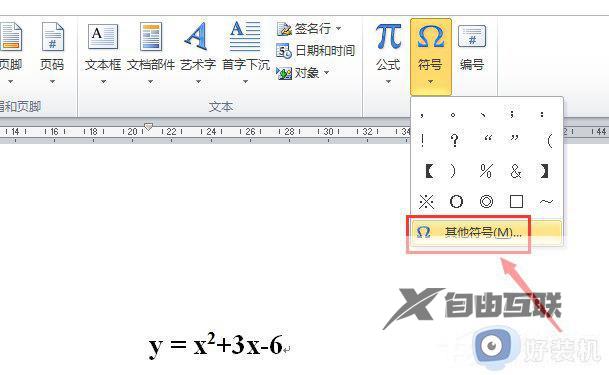Expand the 公式 dropdown arrow
The width and height of the screenshot is (609, 375).
pos(388,82)
